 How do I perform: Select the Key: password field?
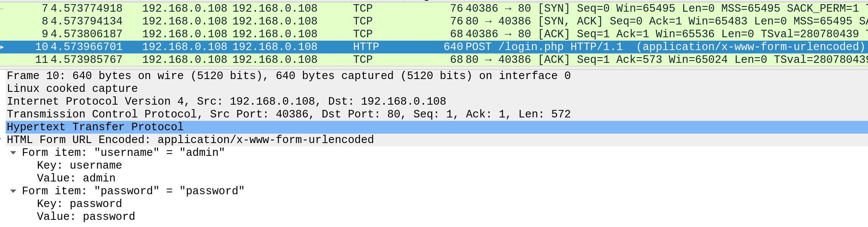tap(79, 204)
